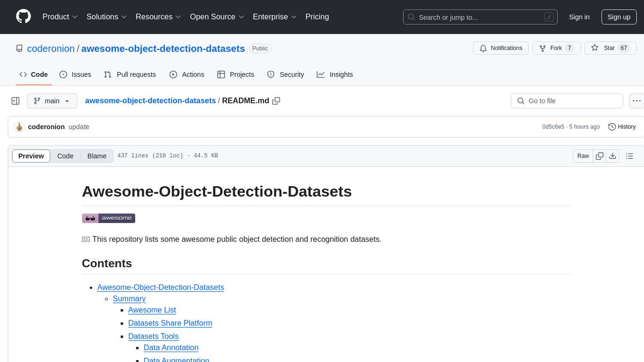Expand the Enterprise menu
The image size is (644, 362).
pos(275,17)
